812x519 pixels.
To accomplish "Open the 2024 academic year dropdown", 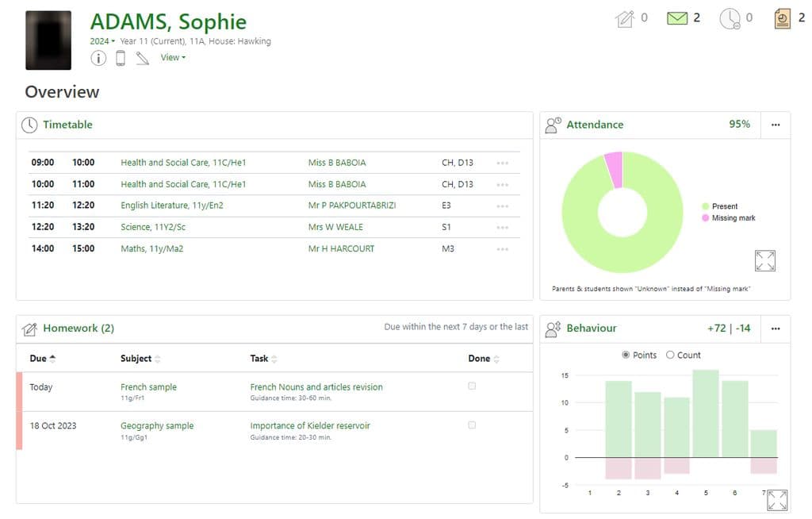I will (102, 41).
